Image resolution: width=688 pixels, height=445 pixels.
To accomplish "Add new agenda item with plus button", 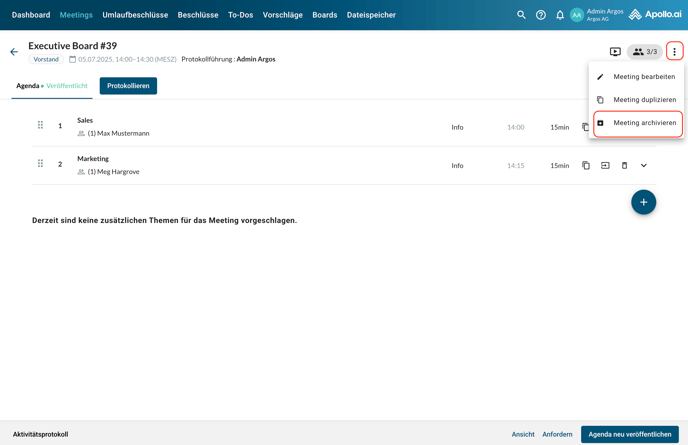I will pyautogui.click(x=643, y=202).
